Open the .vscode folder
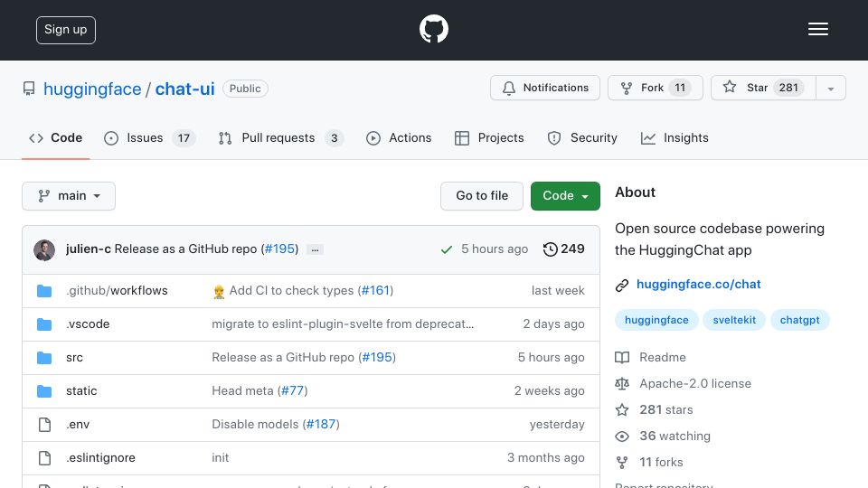Image resolution: width=868 pixels, height=488 pixels. click(x=88, y=324)
